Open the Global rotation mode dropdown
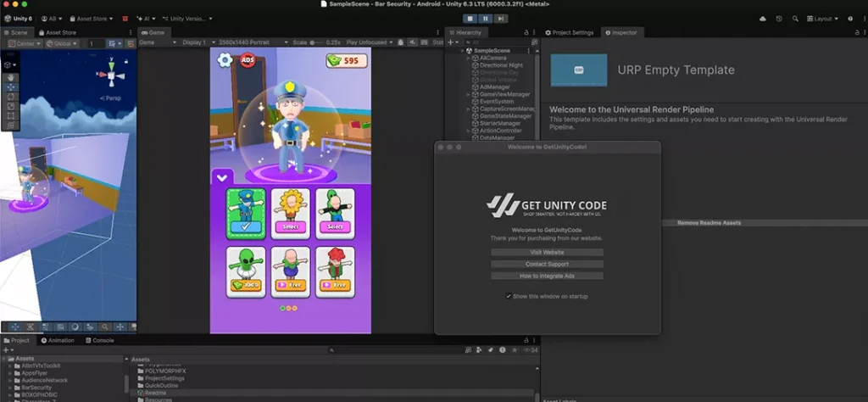Viewport: 868px width, 402px height. tap(62, 43)
